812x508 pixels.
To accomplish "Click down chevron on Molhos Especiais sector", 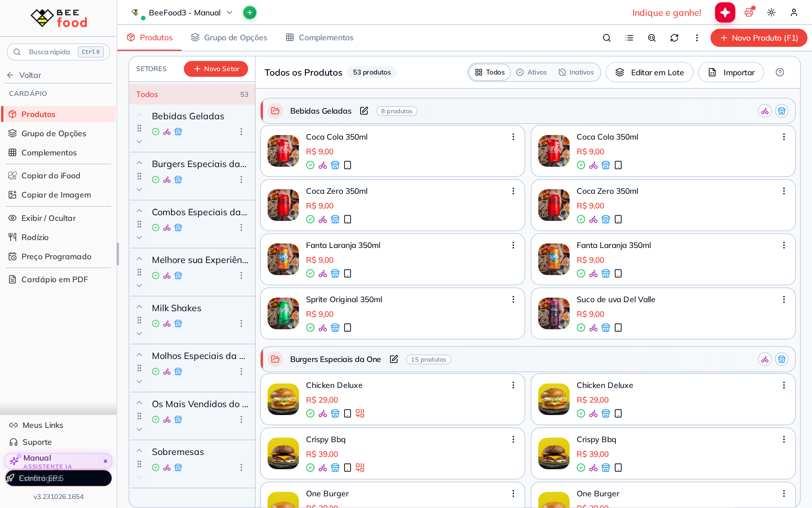I will 139,382.
